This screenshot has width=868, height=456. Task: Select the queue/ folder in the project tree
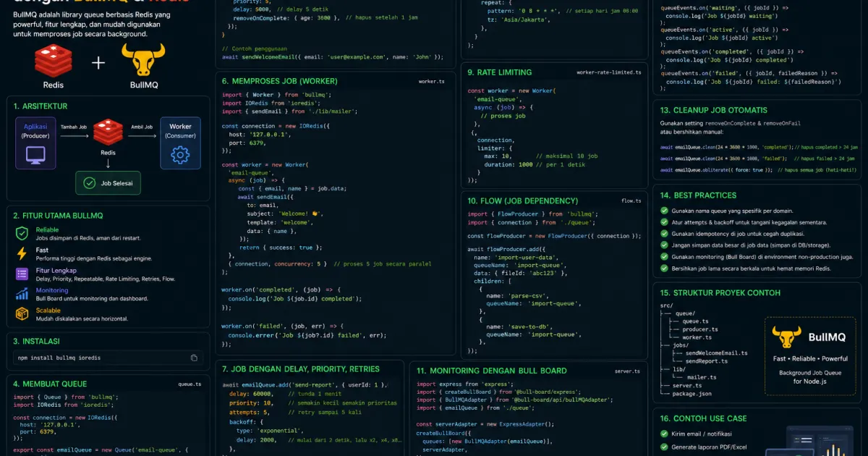point(685,313)
